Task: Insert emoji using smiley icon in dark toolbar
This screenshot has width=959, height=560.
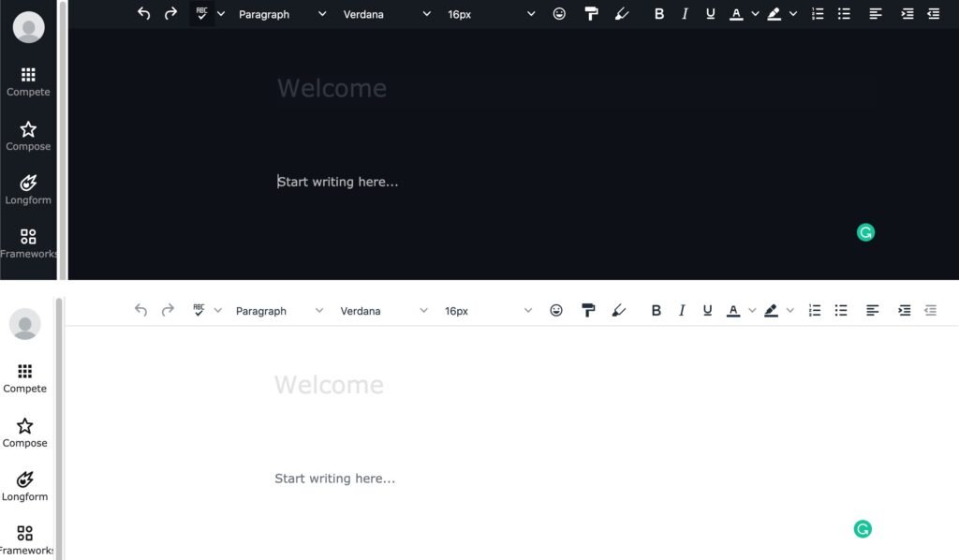Action: [559, 13]
